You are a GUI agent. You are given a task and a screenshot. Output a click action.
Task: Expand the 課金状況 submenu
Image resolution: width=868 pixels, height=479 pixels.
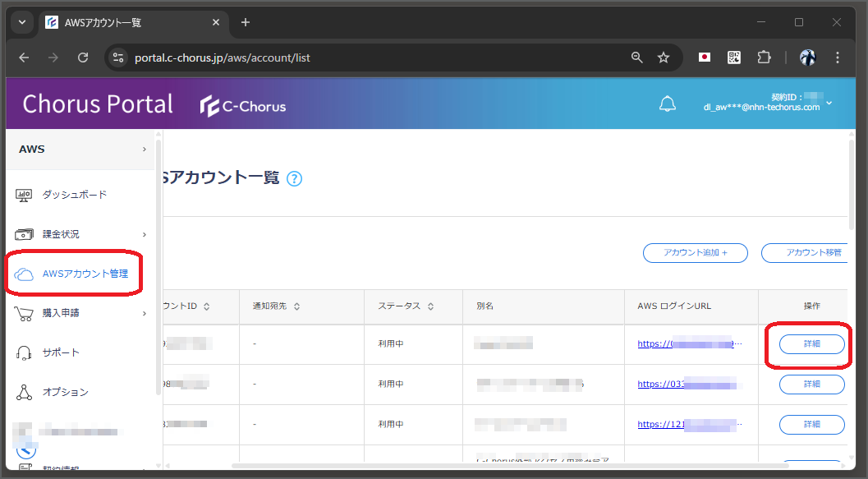coord(145,235)
